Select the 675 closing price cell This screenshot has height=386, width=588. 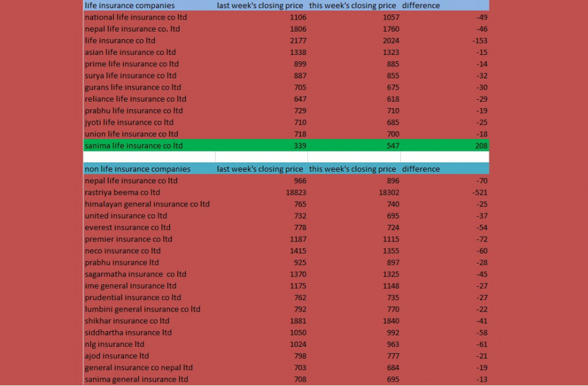[x=354, y=87]
